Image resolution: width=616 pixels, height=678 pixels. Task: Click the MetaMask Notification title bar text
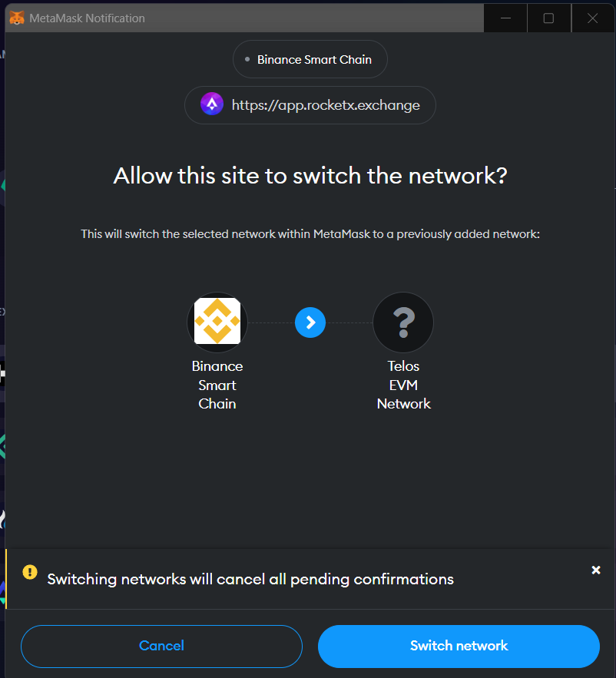[87, 18]
